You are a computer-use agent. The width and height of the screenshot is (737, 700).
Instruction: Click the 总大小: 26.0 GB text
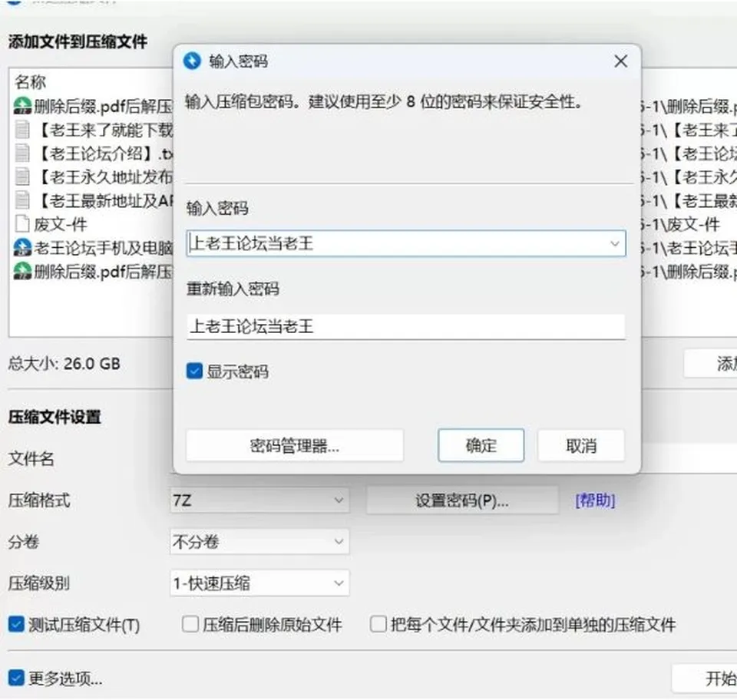coord(64,364)
